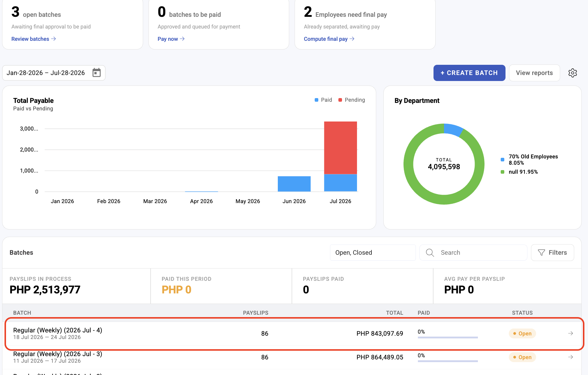This screenshot has height=375, width=588.
Task: Click the PAYSLIPS column header
Action: click(256, 313)
